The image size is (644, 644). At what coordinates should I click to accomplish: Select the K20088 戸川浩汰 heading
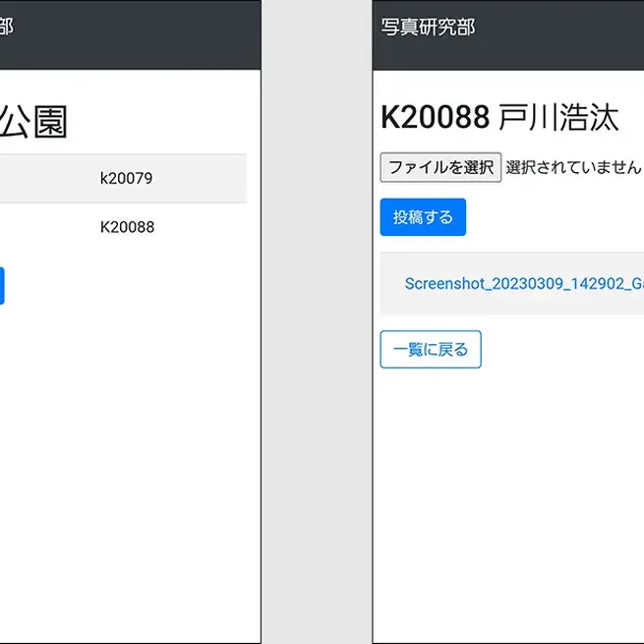[499, 117]
